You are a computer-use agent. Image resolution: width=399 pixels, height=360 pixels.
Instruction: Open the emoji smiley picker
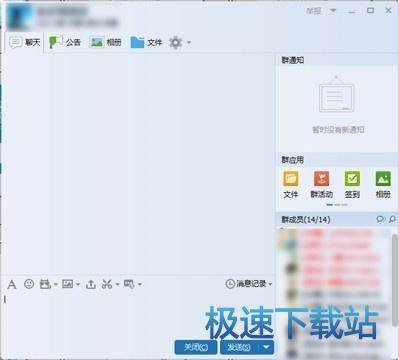click(x=29, y=284)
